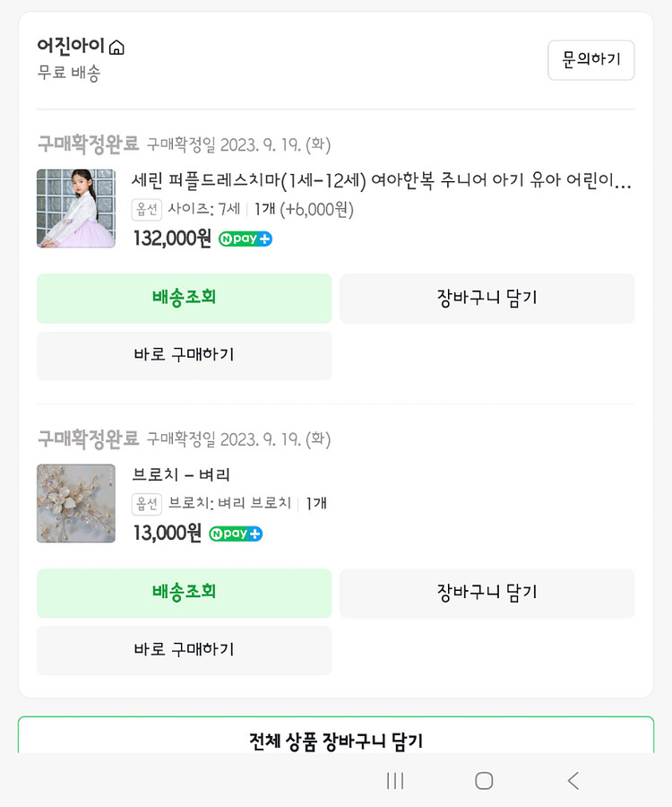Tap the Npay badge beside 132,000원
Viewport: 672px width, 807px height.
click(x=246, y=239)
